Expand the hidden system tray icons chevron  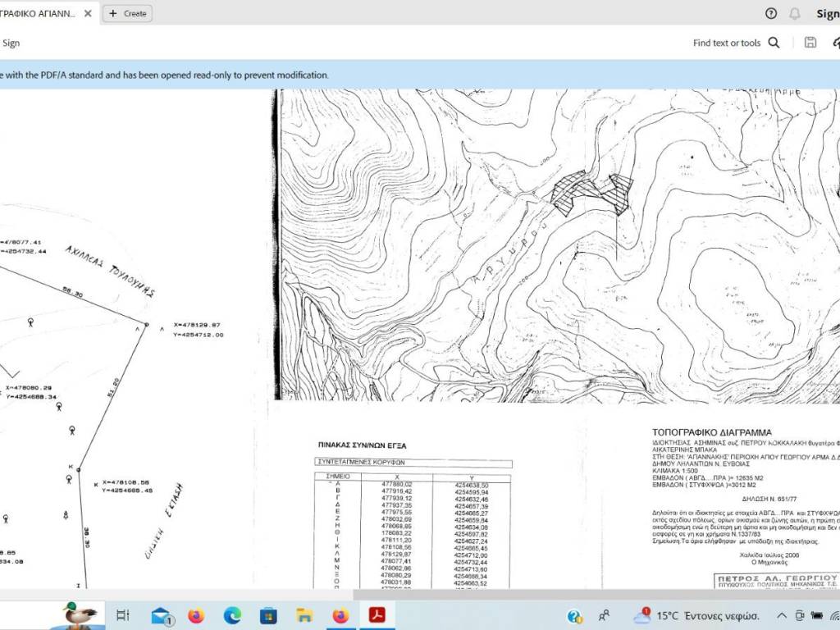tap(782, 615)
